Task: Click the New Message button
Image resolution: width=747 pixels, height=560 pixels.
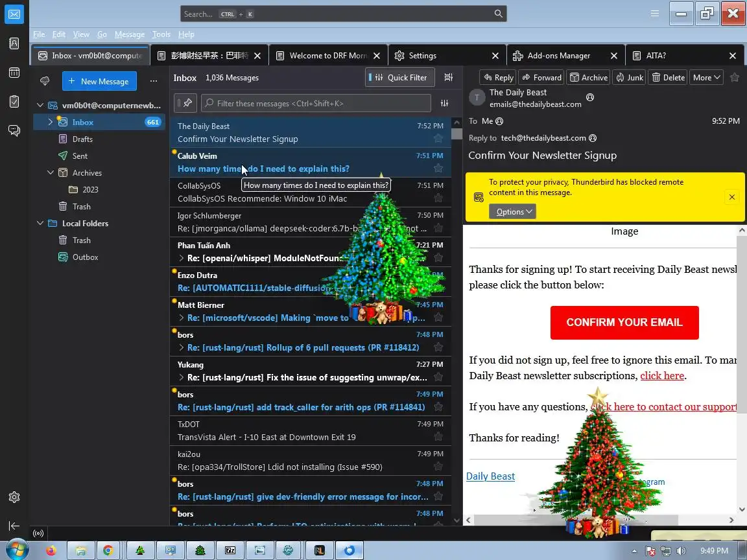Action: (x=99, y=81)
